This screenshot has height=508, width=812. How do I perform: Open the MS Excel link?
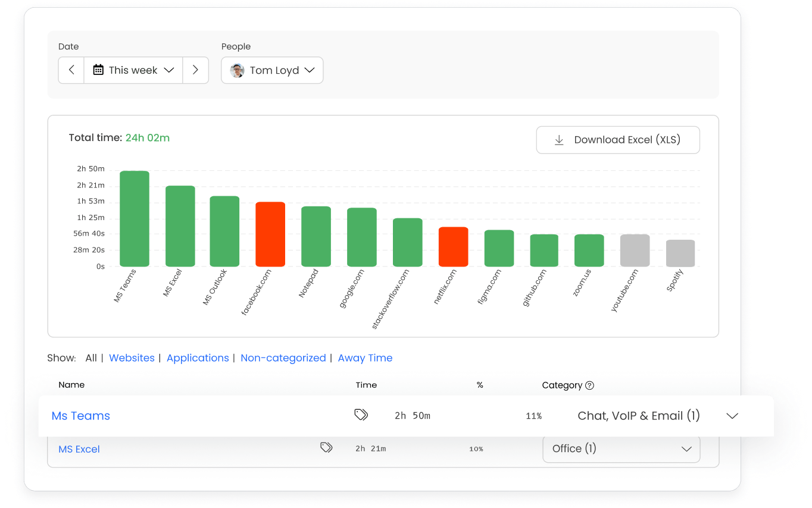pyautogui.click(x=79, y=449)
